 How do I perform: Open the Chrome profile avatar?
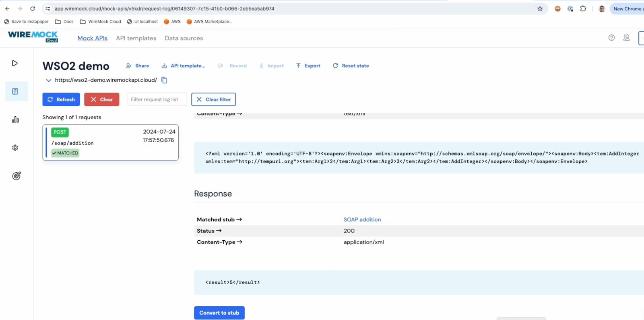coord(602,8)
